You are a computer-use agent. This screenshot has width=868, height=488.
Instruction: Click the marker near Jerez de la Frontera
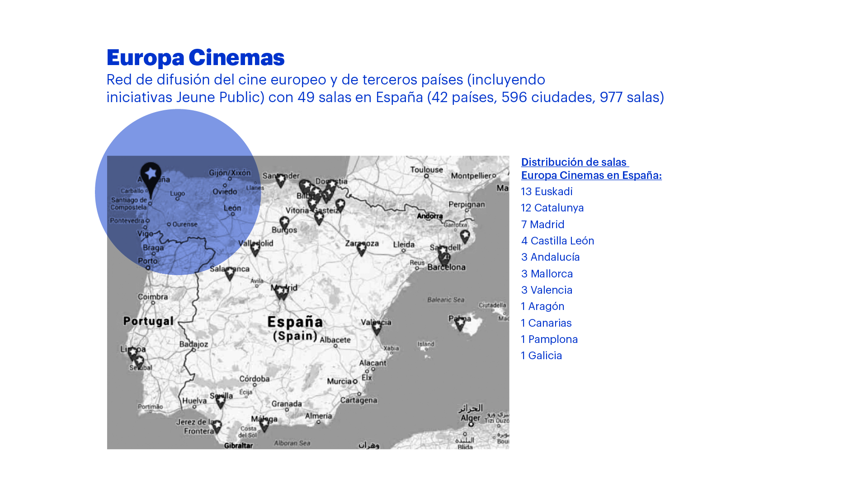217,426
